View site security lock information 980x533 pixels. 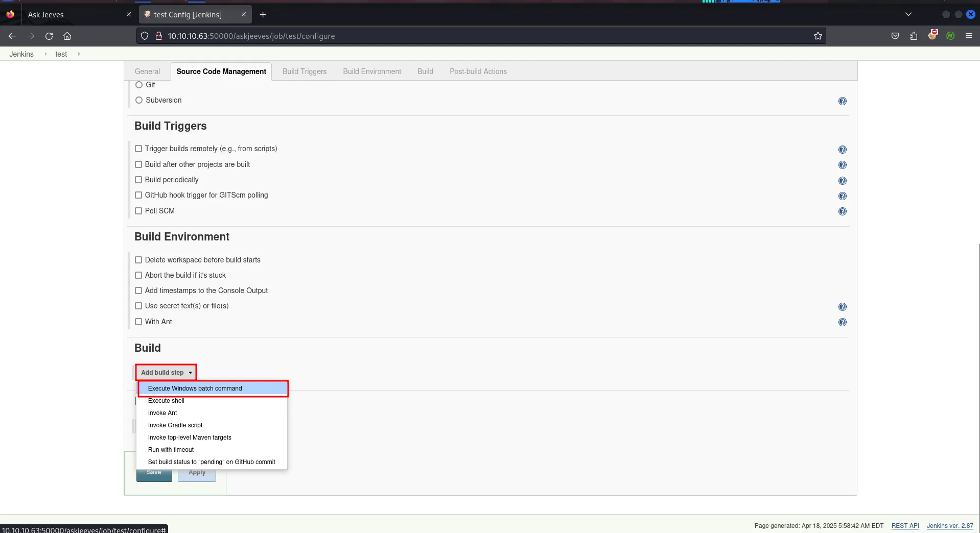159,36
